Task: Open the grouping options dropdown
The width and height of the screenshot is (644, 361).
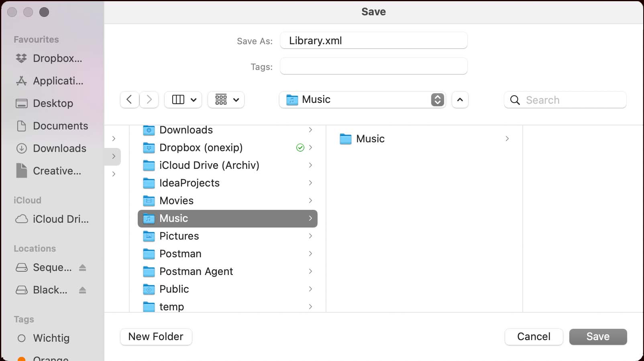Action: [x=226, y=100]
